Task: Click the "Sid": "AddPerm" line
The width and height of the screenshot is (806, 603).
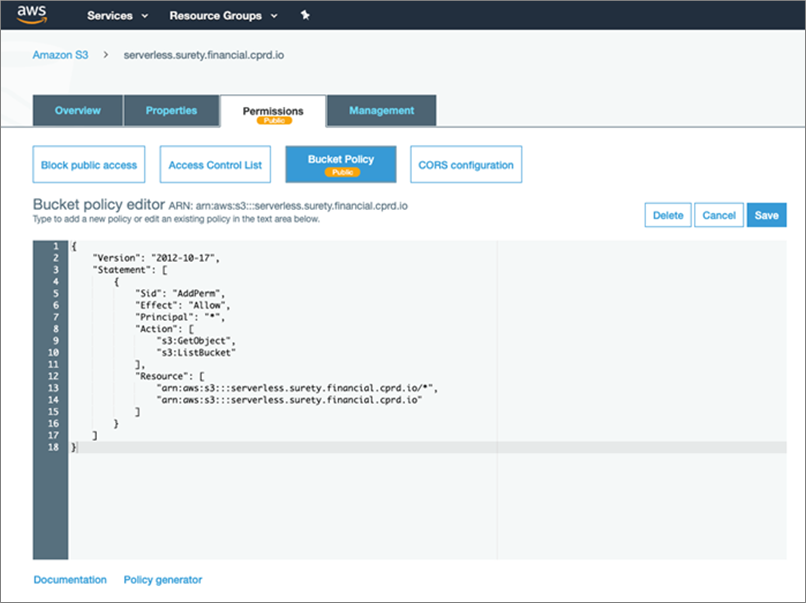Action: pos(180,294)
